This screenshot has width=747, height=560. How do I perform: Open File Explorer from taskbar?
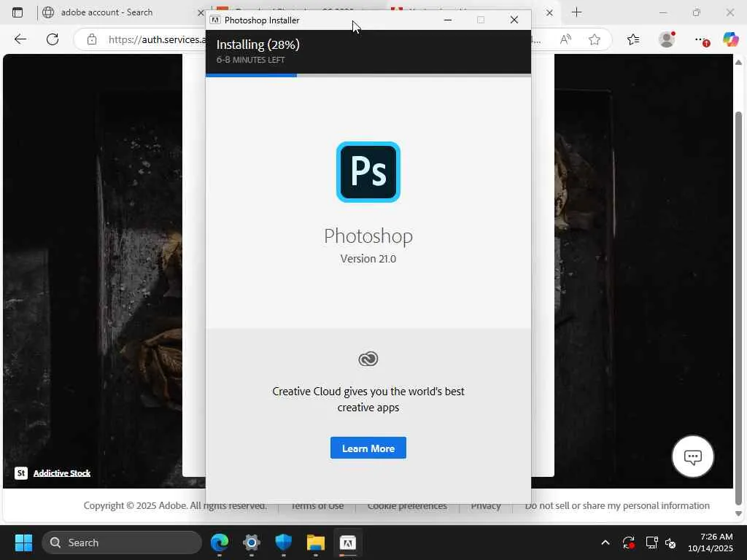315,542
